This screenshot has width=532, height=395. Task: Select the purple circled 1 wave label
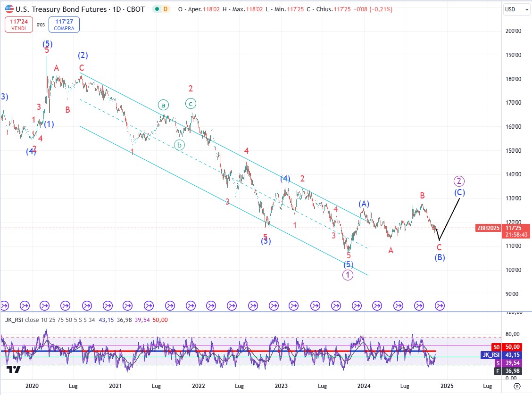[x=348, y=275]
